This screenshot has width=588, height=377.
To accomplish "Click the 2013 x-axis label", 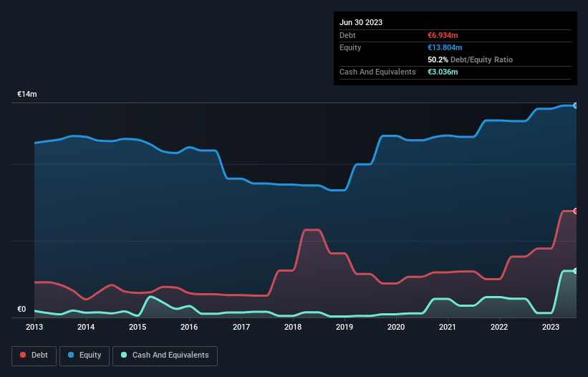I will (34, 327).
